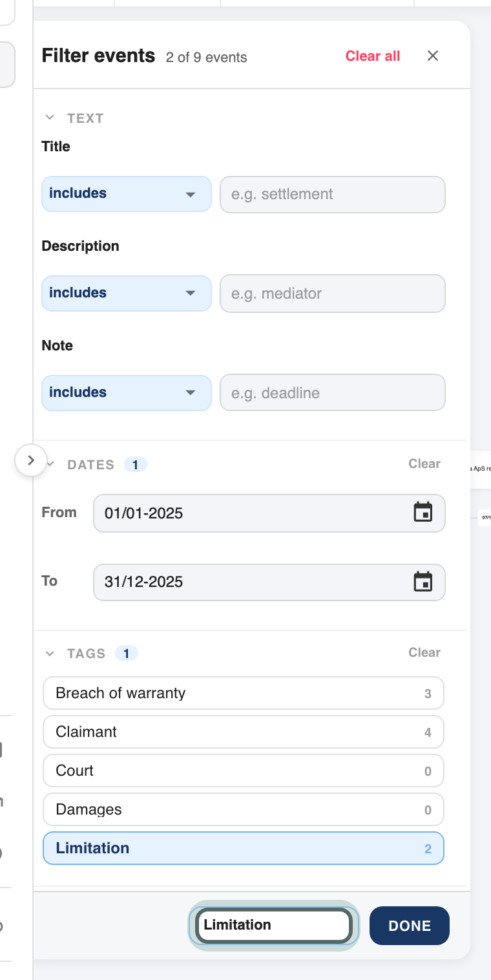Viewport: 491px width, 980px height.
Task: Open calendar picker for To date
Action: (423, 582)
